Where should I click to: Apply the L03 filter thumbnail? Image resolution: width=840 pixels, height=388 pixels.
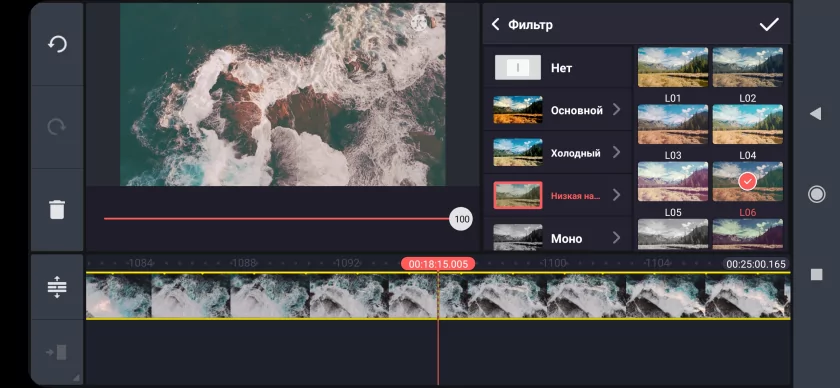click(x=673, y=124)
